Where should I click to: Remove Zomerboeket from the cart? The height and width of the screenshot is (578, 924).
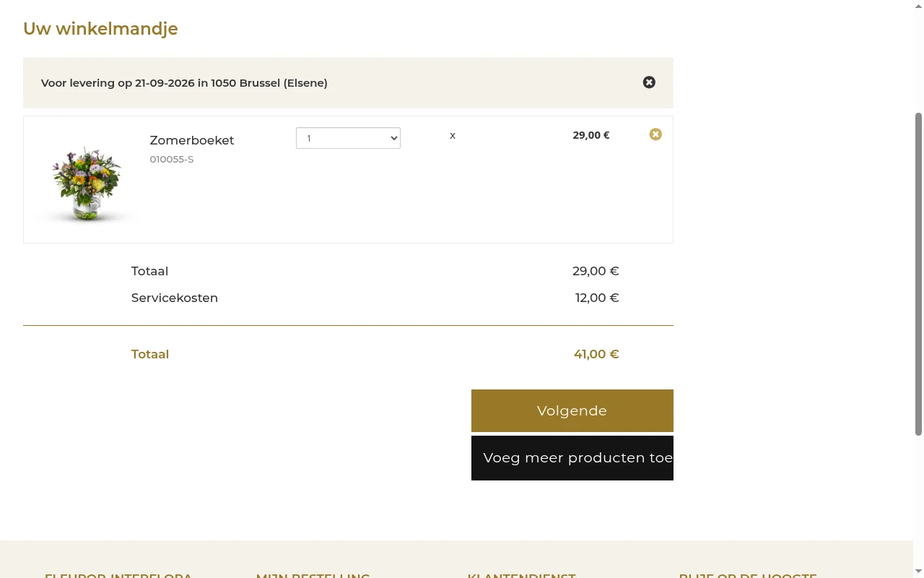(x=655, y=134)
